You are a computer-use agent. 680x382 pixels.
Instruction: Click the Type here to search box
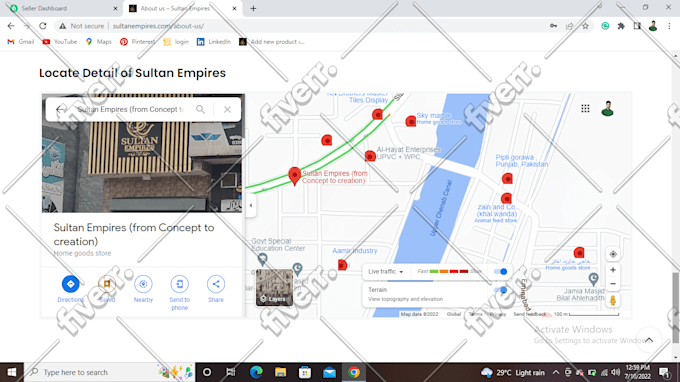point(110,372)
